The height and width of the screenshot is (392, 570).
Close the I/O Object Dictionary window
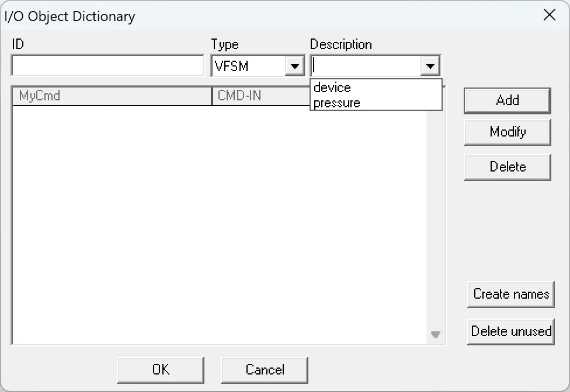(x=549, y=15)
